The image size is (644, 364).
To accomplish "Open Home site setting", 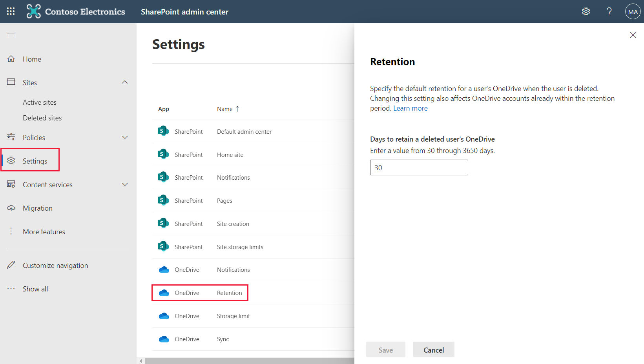I will coord(230,155).
